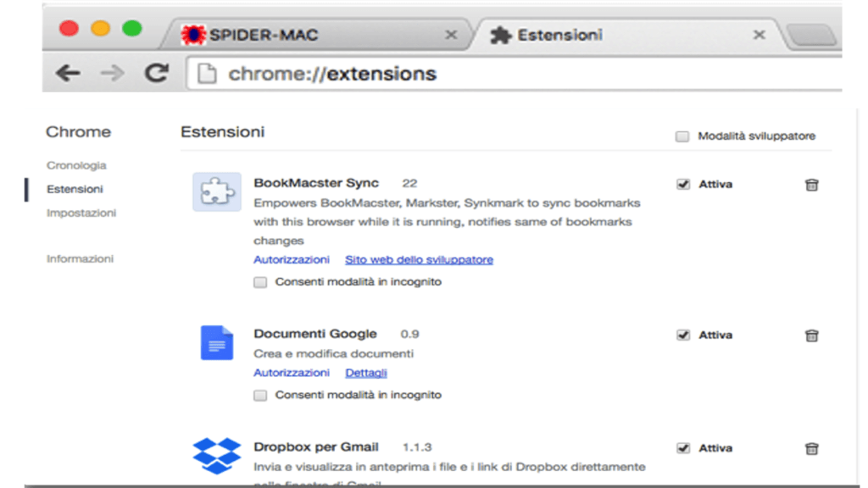Click the Dropbox per Gmail title
The image size is (868, 488).
coord(316,446)
